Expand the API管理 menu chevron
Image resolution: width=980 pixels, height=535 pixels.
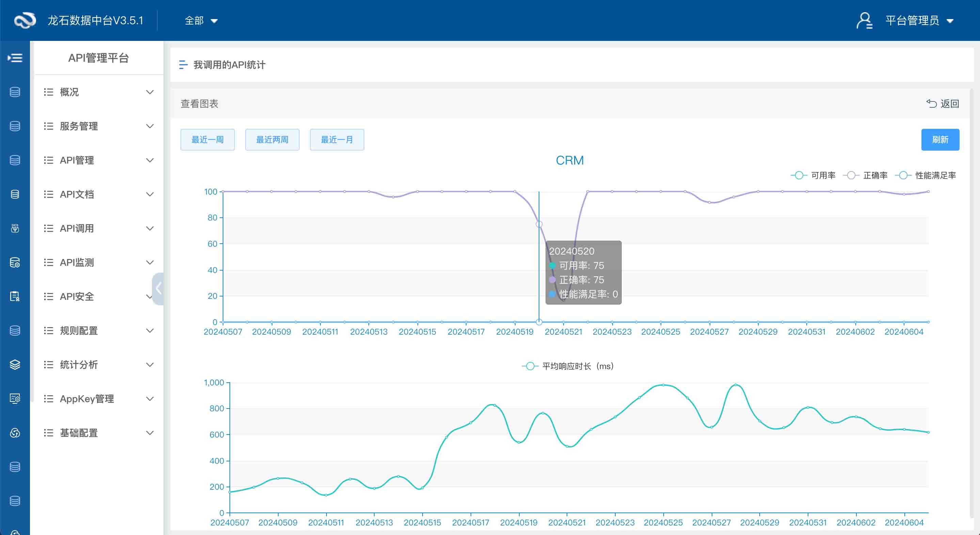tap(150, 160)
